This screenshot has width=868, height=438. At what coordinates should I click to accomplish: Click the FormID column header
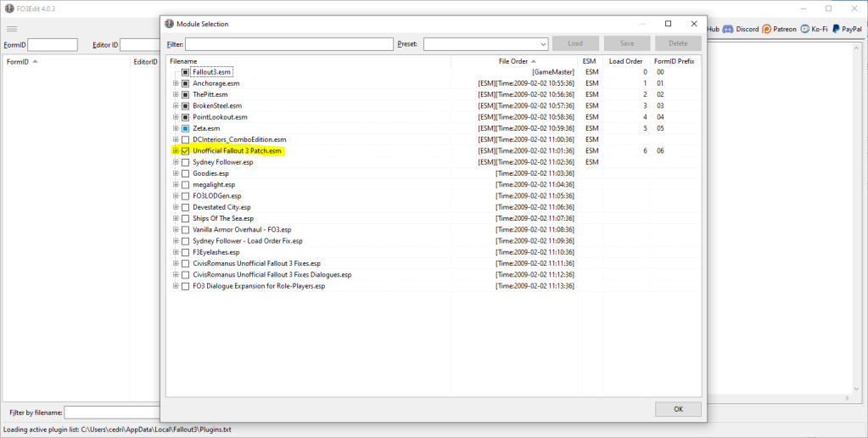[19, 62]
